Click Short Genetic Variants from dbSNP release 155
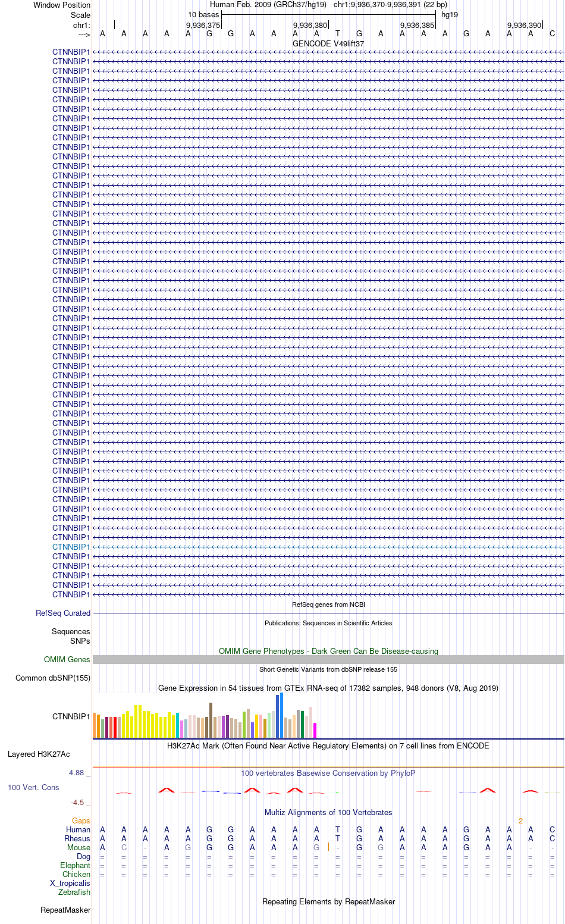The image size is (565, 924). pos(328,669)
